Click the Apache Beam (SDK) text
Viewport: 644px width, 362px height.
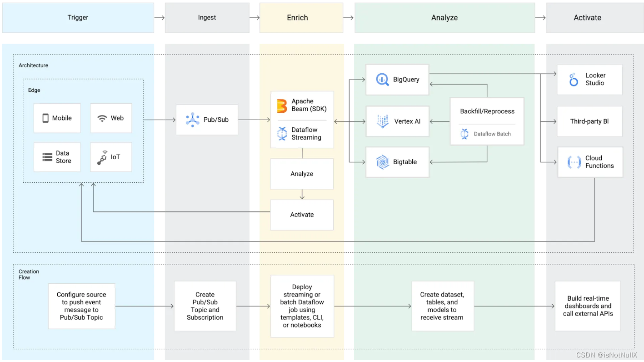click(x=309, y=105)
